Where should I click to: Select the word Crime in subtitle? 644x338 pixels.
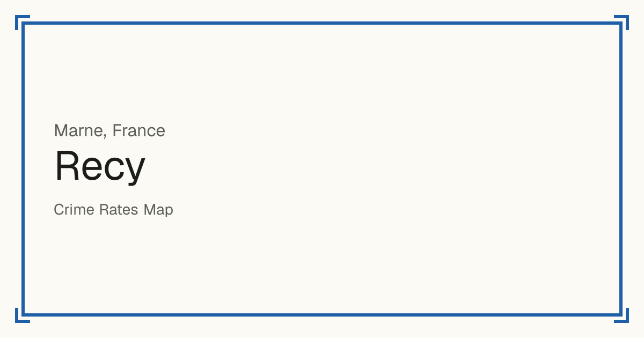[x=74, y=209]
